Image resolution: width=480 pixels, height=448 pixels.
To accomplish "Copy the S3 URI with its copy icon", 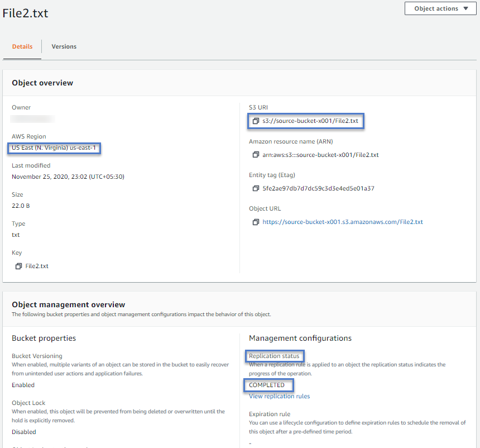I will click(256, 121).
